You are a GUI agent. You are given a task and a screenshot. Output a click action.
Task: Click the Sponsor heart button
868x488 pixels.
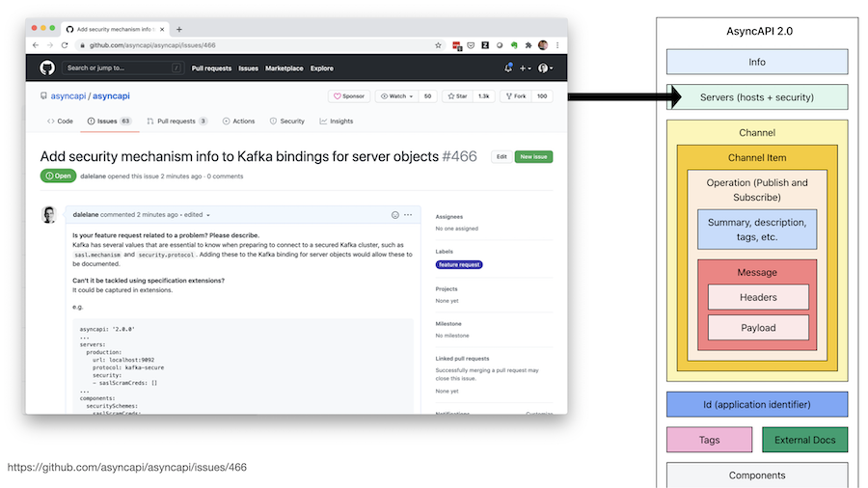[x=349, y=96]
